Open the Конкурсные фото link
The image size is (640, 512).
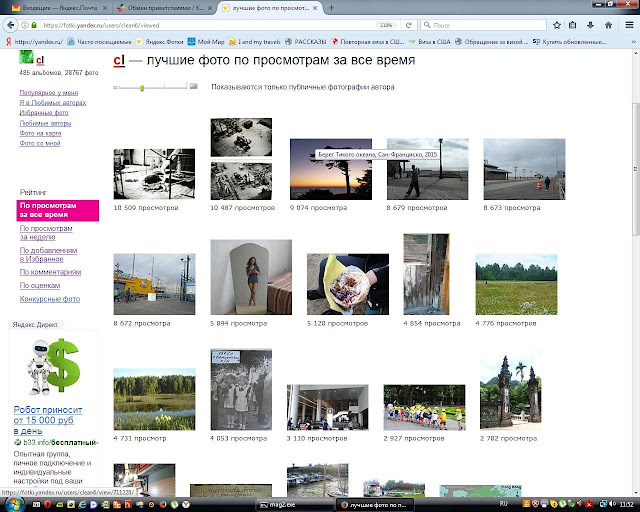point(50,299)
